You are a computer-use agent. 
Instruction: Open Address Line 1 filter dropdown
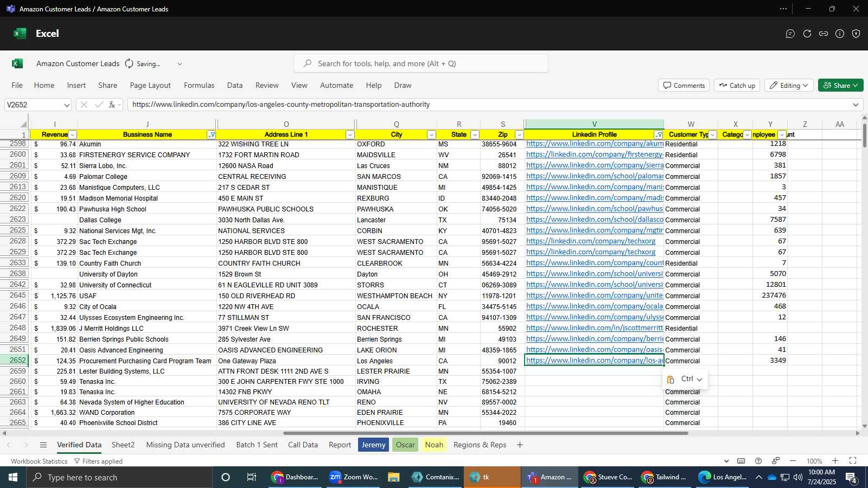(x=350, y=135)
